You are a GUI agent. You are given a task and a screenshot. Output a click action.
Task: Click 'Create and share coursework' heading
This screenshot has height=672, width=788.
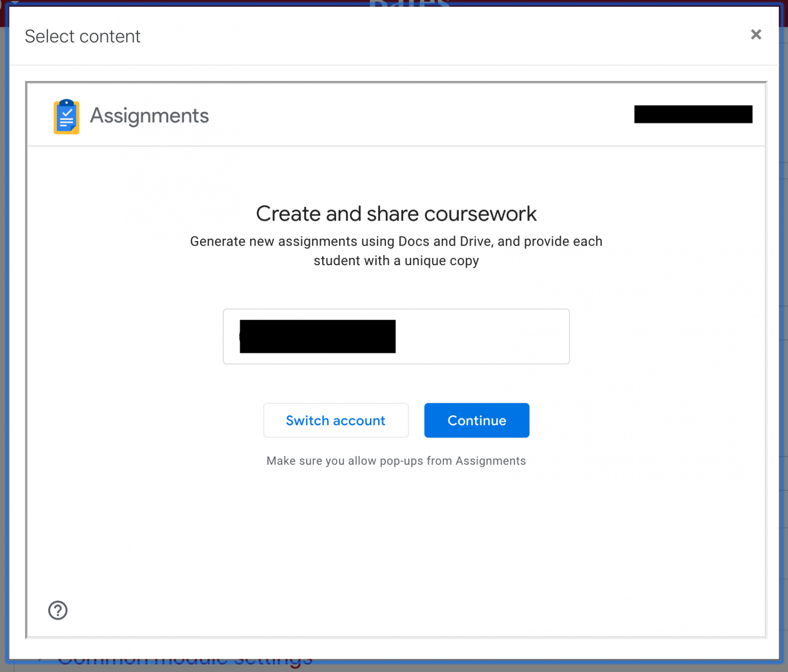[x=396, y=214]
